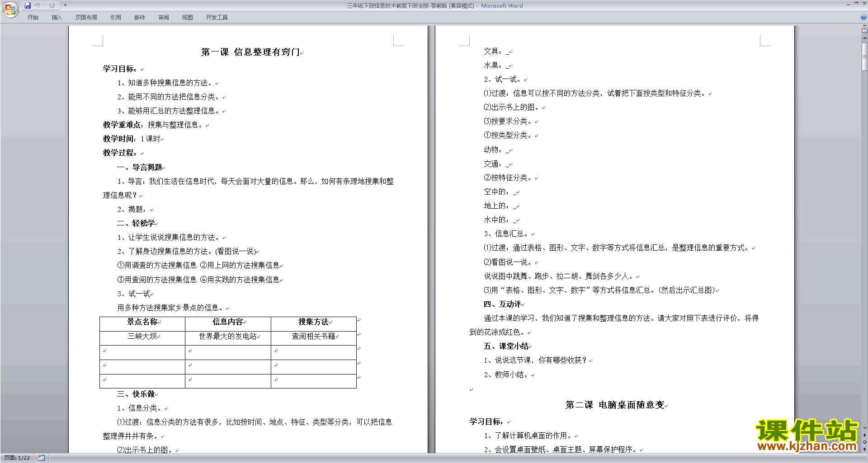This screenshot has width=868, height=463.
Task: Expand Customize Quick Access Toolbar dropdown
Action: pyautogui.click(x=65, y=5)
